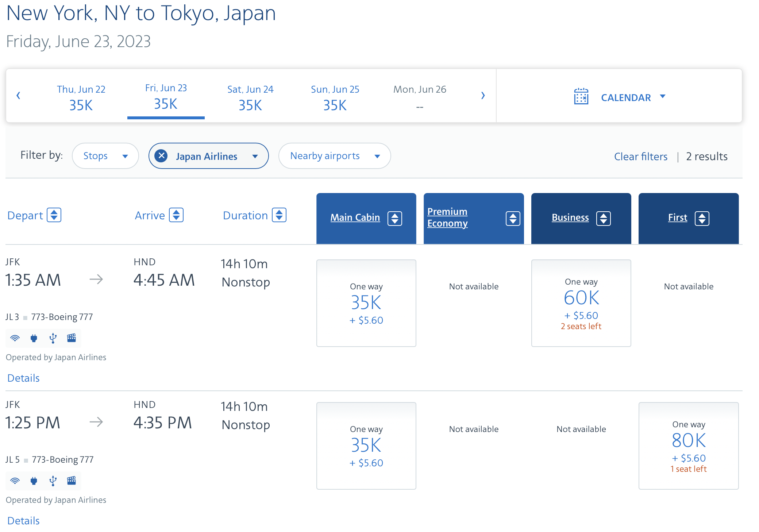Open the Stops filter dropdown
Screen dimensions: 759x532
105,156
